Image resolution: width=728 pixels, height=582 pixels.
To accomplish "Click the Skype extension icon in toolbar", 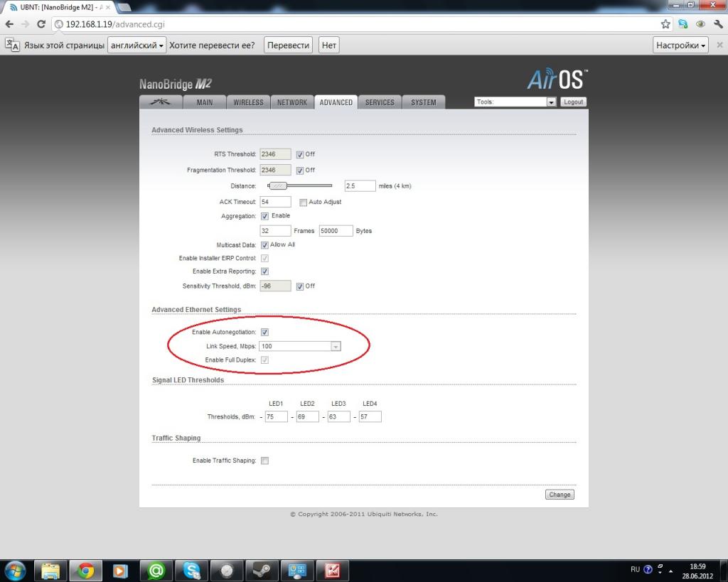I will [683, 24].
